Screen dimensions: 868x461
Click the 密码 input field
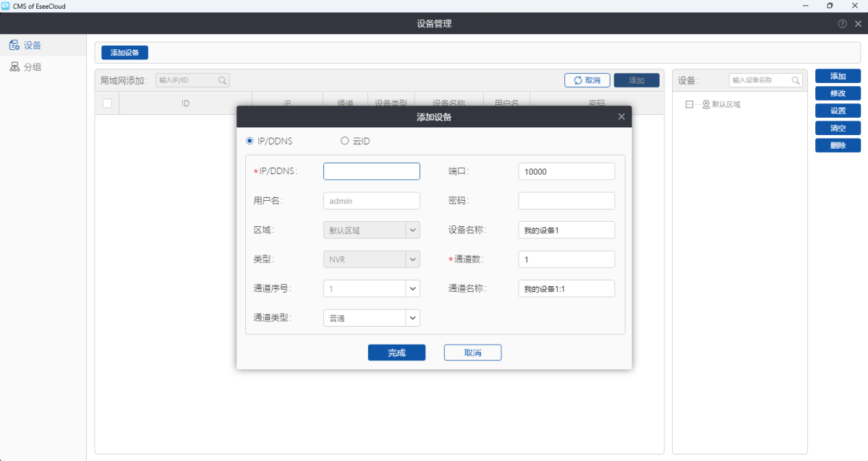click(x=566, y=201)
